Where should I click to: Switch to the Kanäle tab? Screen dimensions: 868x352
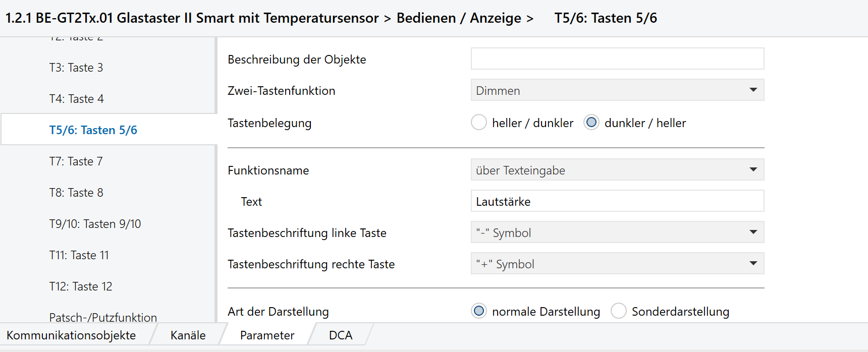tap(188, 335)
